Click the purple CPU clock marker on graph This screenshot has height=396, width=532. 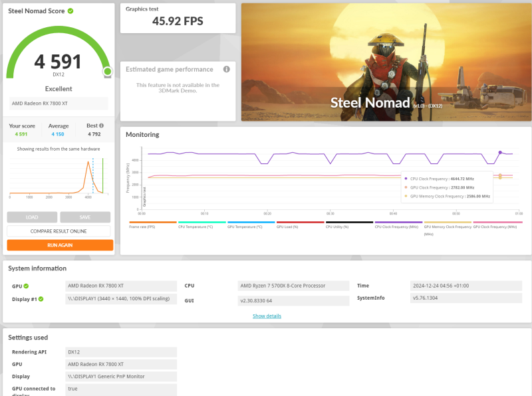[500, 153]
